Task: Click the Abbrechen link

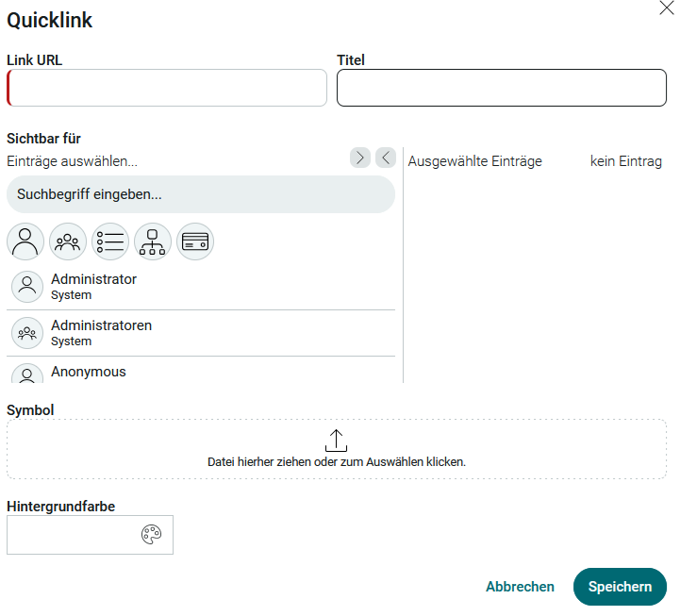Action: tap(520, 587)
